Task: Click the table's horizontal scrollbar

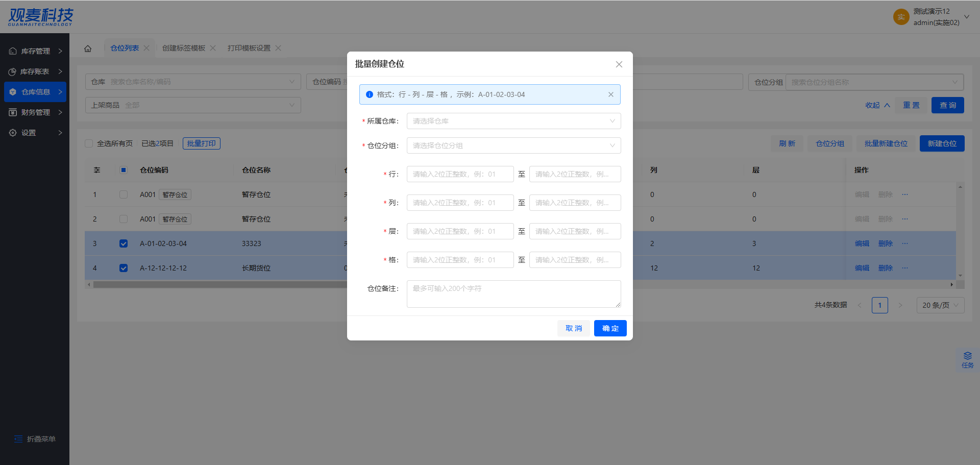Action: click(521, 285)
